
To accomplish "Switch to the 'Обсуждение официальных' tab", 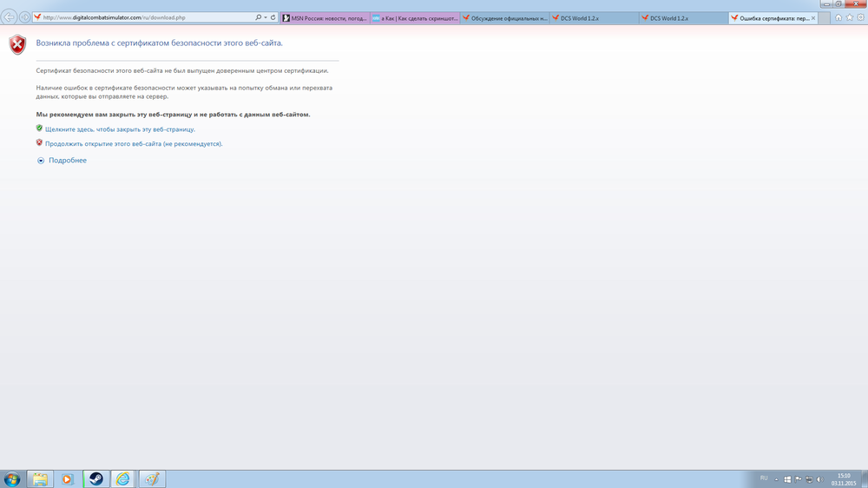I will pos(505,18).
